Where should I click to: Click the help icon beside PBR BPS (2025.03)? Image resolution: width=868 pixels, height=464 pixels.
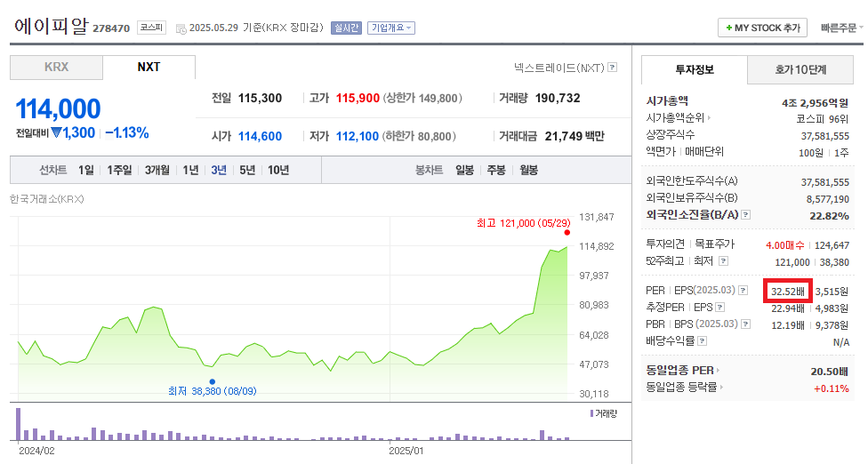(745, 324)
